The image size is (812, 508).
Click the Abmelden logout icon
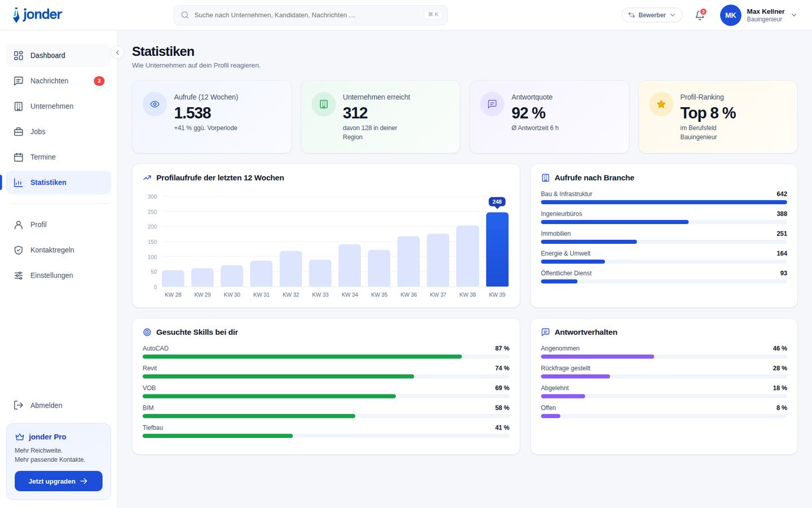click(19, 405)
